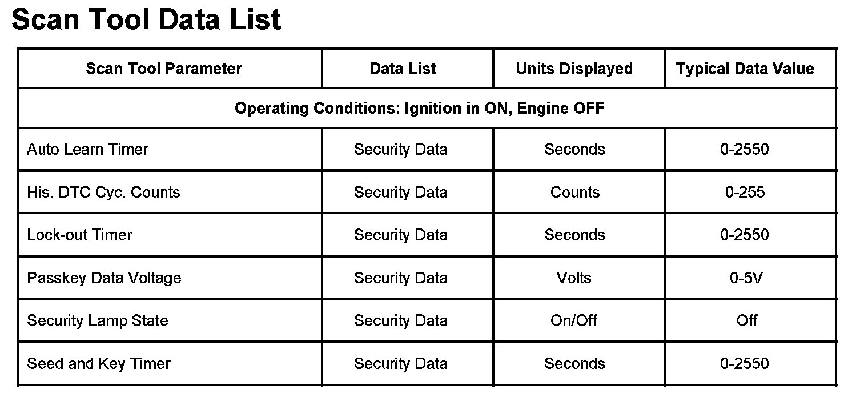
Task: Select the Units Displayed column header
Action: coord(574,69)
